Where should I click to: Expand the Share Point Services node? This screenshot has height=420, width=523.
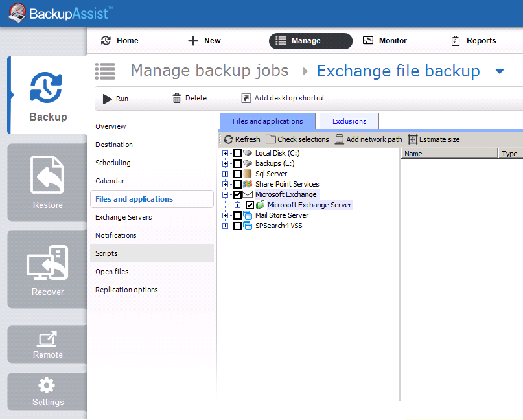(225, 184)
